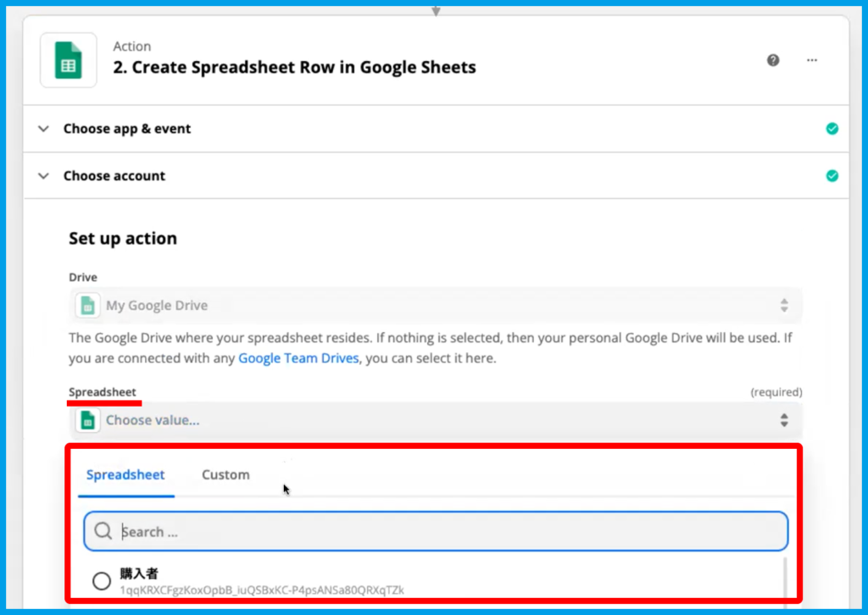Switch to the Spreadsheet tab
The height and width of the screenshot is (615, 868).
[125, 474]
